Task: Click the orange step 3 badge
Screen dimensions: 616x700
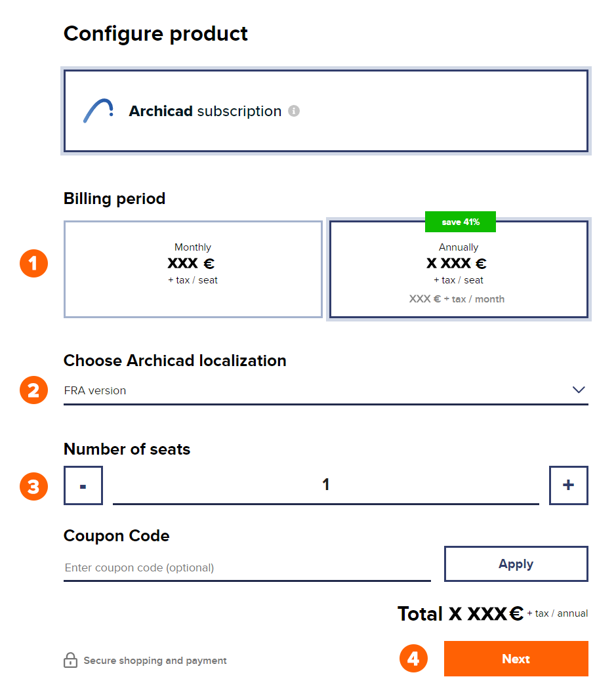Action: (34, 487)
